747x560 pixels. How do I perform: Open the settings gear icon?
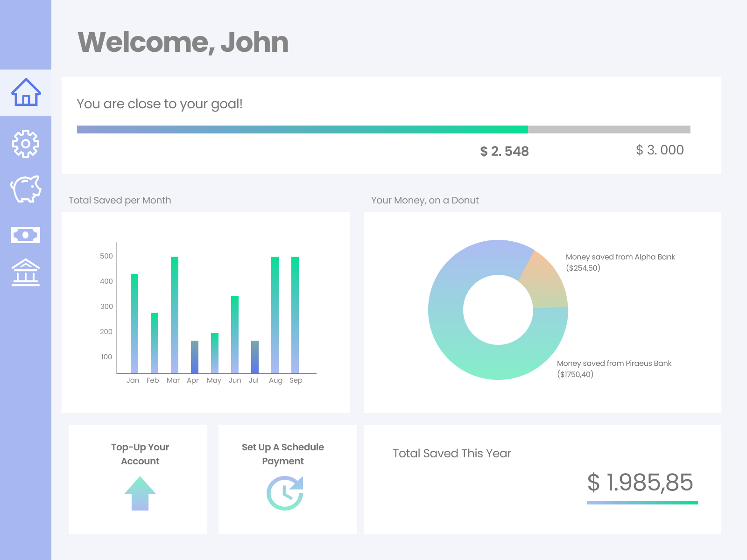click(x=26, y=144)
